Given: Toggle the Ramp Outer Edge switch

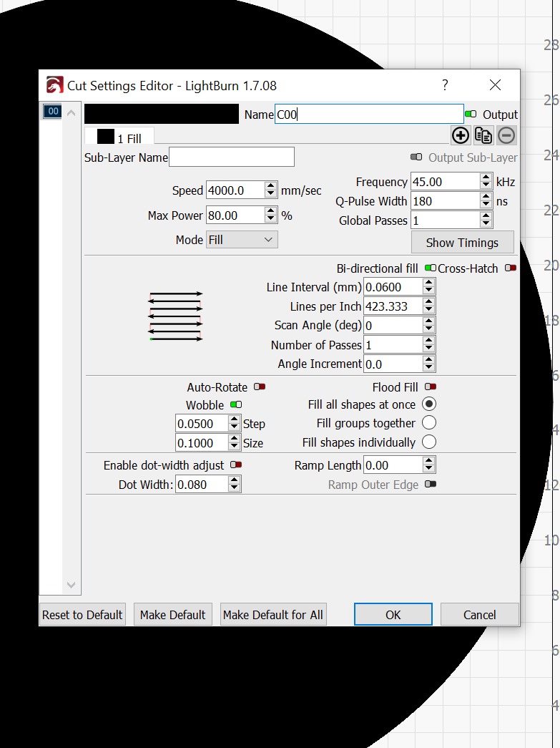Looking at the screenshot, I should pyautogui.click(x=431, y=484).
